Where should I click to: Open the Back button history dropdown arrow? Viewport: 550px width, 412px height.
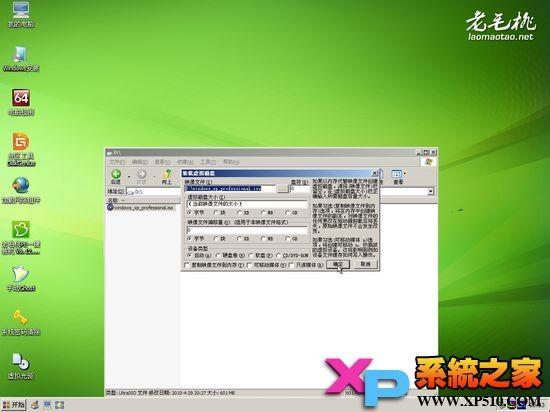(x=129, y=176)
